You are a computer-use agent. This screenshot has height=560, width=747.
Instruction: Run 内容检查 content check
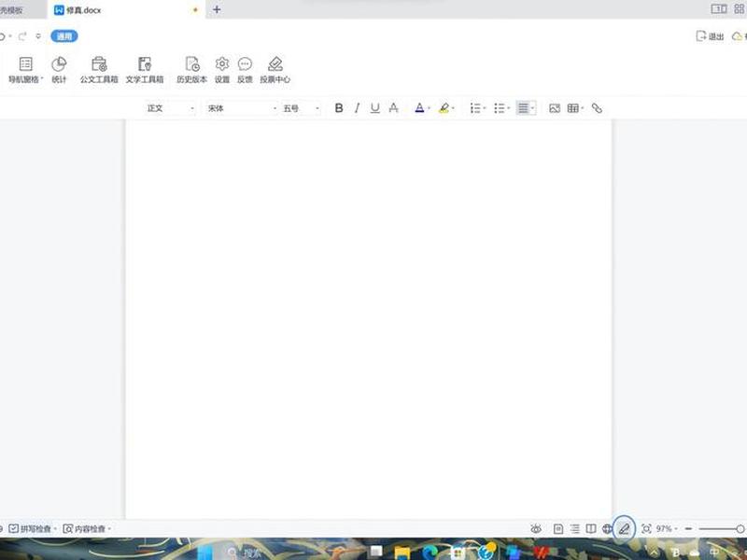[x=87, y=528]
